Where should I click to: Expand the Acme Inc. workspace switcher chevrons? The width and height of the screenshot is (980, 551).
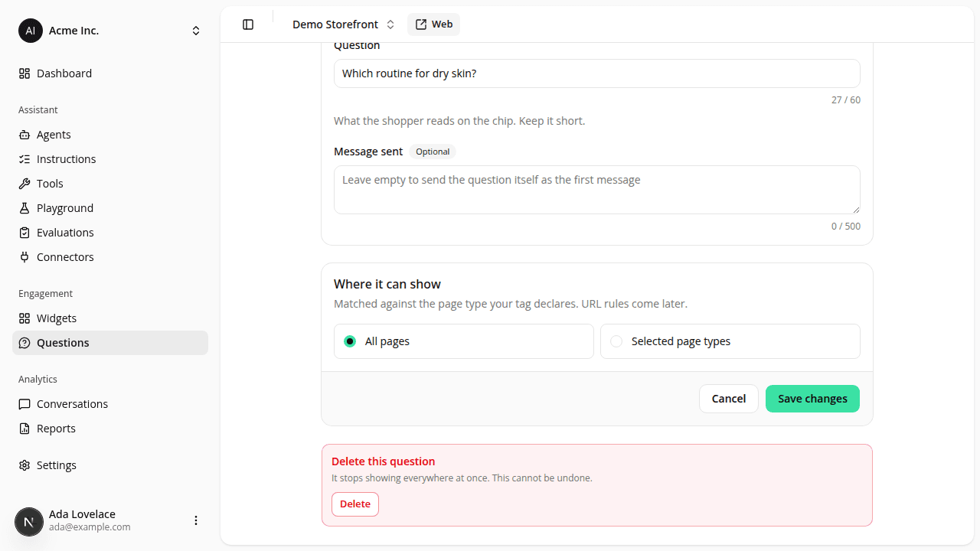(x=196, y=31)
